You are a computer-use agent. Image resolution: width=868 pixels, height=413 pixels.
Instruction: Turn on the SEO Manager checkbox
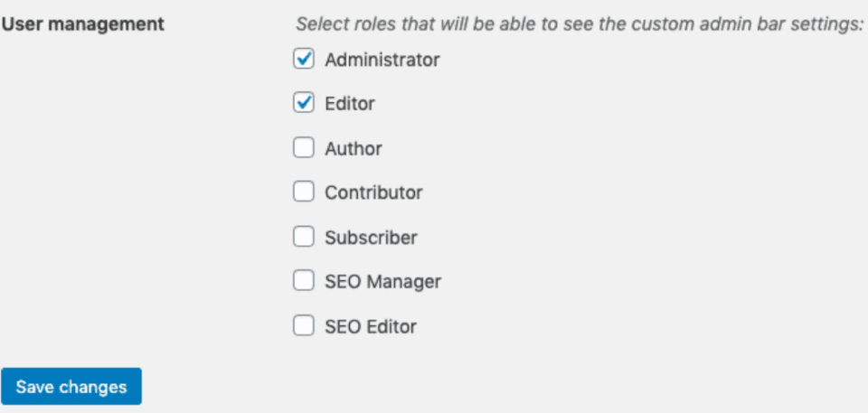coord(303,281)
